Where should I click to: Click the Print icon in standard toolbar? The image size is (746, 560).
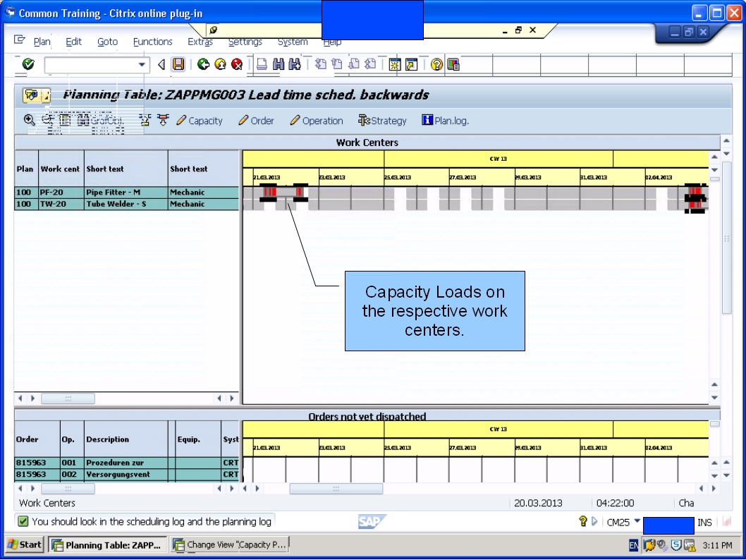click(x=261, y=64)
